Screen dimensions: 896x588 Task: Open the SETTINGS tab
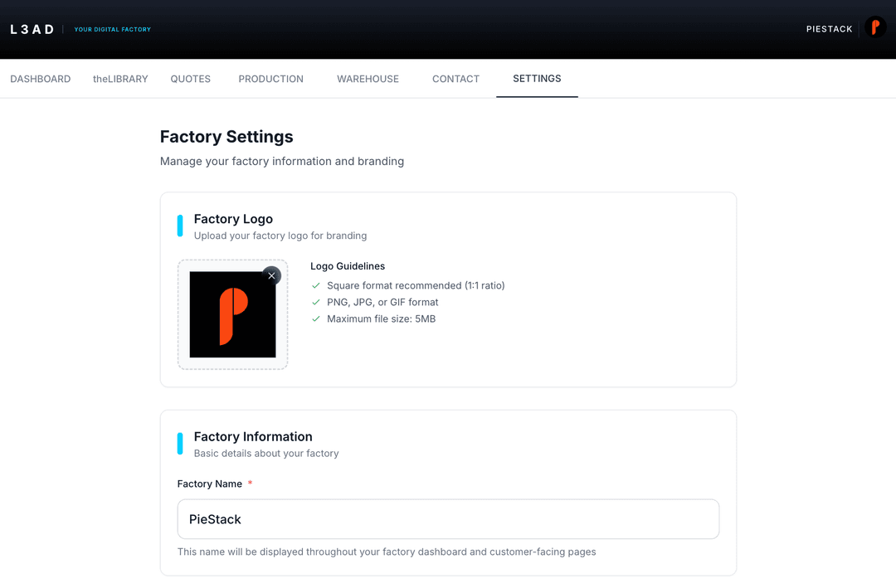point(537,79)
